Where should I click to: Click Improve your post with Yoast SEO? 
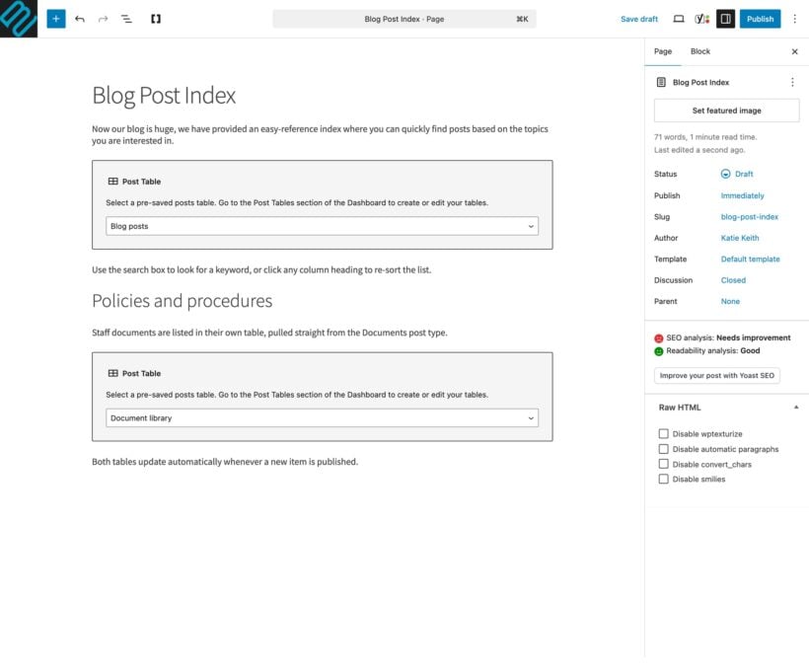tap(716, 375)
